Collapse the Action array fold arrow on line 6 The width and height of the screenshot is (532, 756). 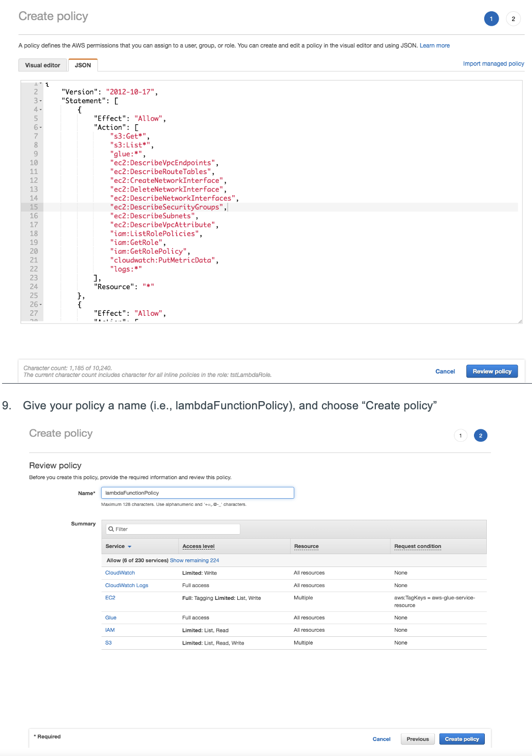point(41,128)
